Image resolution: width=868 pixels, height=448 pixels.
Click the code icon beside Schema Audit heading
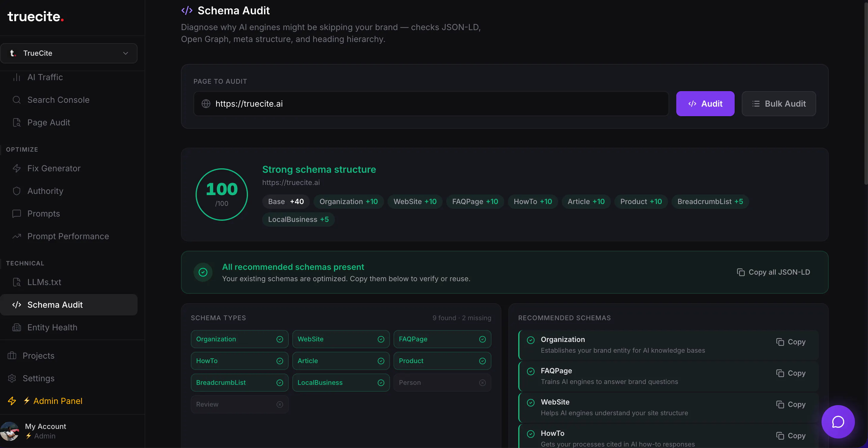187,10
